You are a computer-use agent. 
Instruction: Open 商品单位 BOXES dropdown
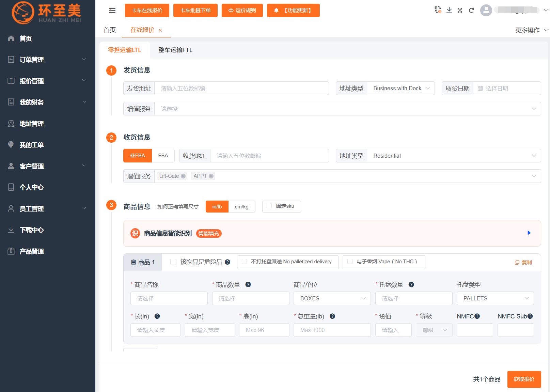click(332, 298)
